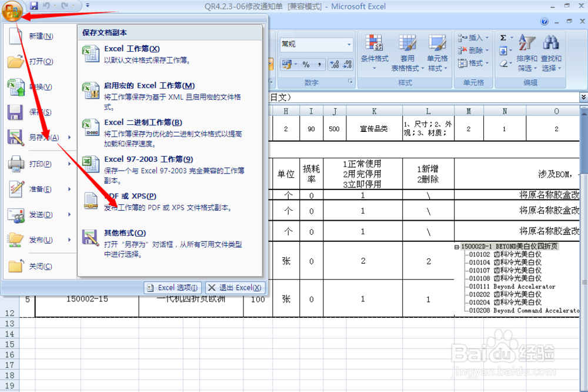The width and height of the screenshot is (588, 392).
Task: Select PDF 或 XPS(P) option
Action: (171, 202)
